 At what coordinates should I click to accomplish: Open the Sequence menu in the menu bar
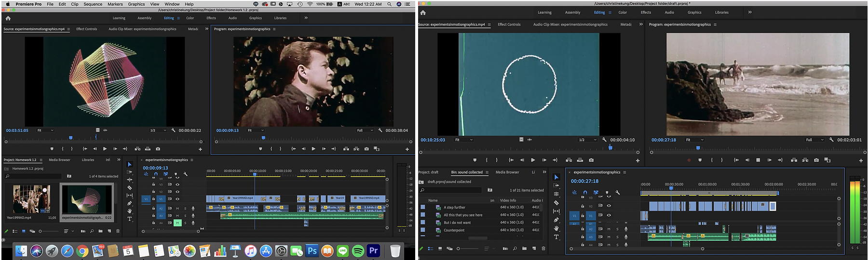pyautogui.click(x=93, y=4)
